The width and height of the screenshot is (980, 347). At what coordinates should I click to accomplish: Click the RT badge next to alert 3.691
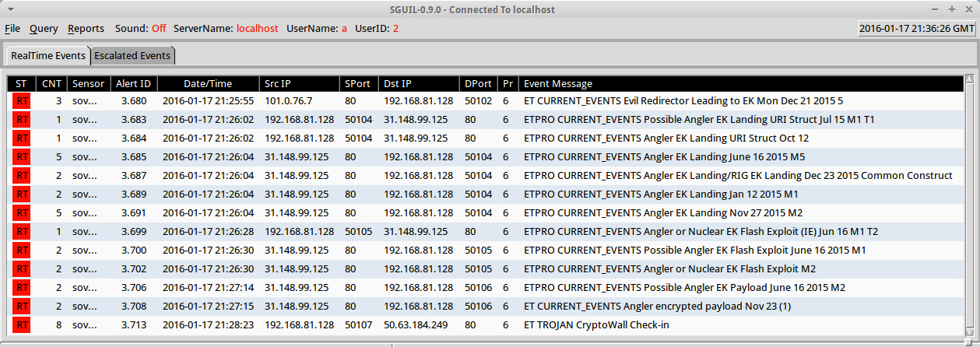[22, 212]
